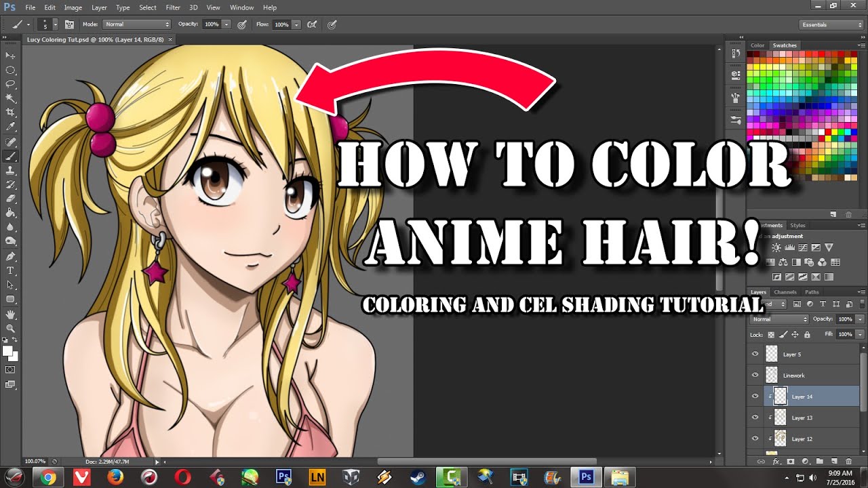Select the Pen tool
Image resolution: width=868 pixels, height=488 pixels.
[10, 256]
